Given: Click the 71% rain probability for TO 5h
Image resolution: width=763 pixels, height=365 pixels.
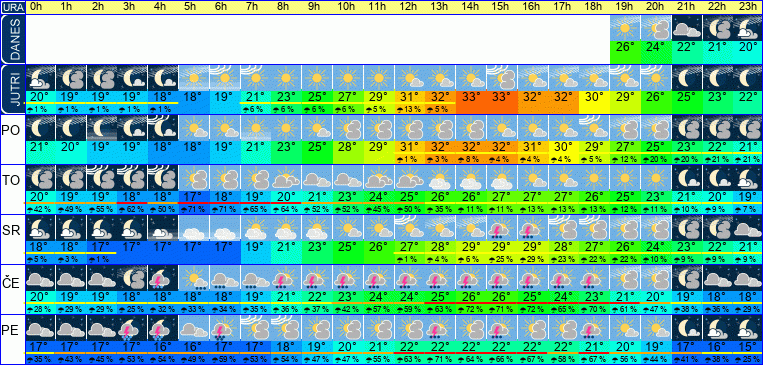Looking at the screenshot, I should [194, 209].
